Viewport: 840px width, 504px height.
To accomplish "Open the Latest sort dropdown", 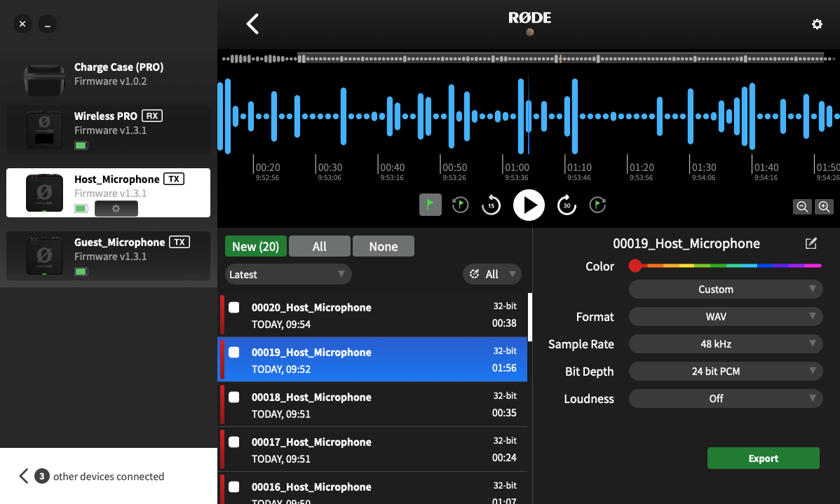I will click(288, 274).
